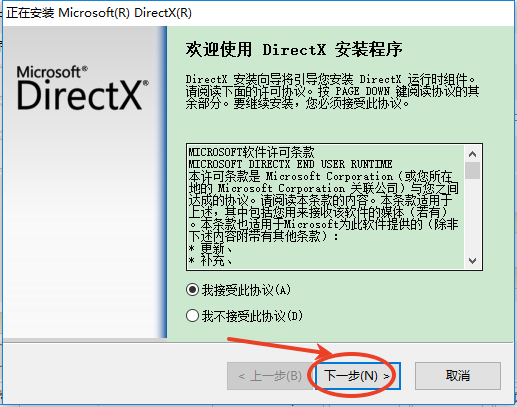This screenshot has width=517, height=407.
Task: Click the disabled 上一步(B) button
Action: (270, 376)
